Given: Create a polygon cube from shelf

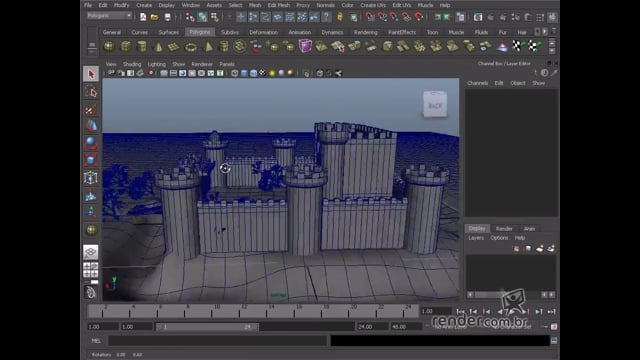Looking at the screenshot, I should (x=125, y=47).
